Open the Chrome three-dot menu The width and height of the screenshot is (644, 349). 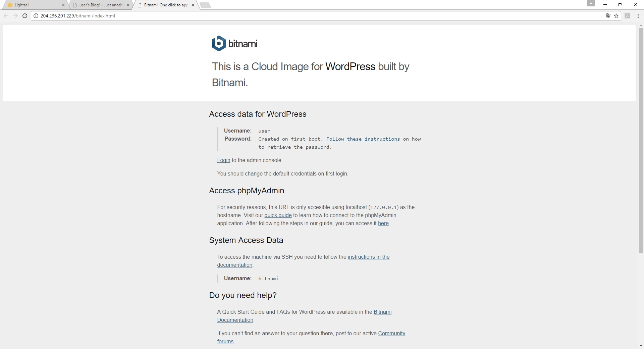[x=638, y=16]
